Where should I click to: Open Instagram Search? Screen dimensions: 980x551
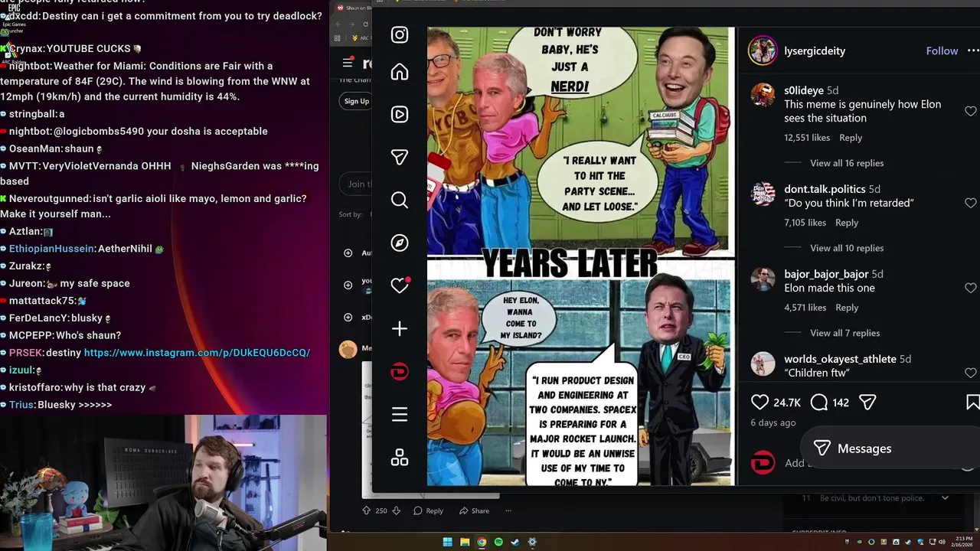399,200
